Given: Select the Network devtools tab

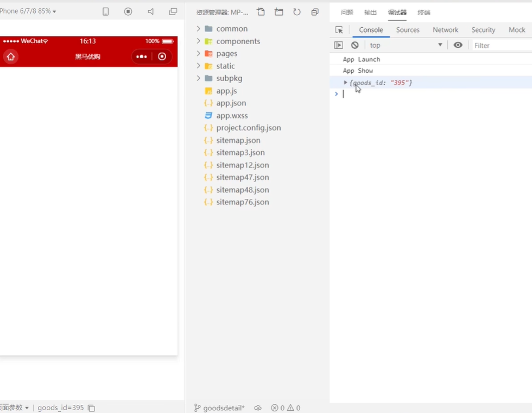Looking at the screenshot, I should [x=446, y=30].
